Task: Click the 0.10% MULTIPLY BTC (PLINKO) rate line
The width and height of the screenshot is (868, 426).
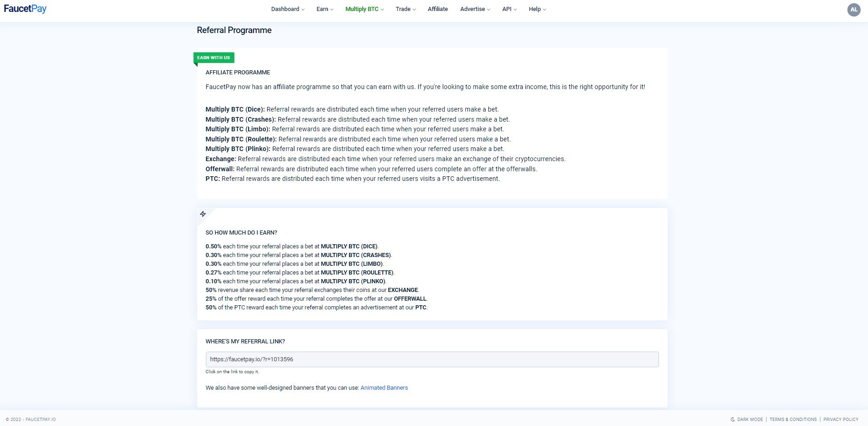Action: 296,281
